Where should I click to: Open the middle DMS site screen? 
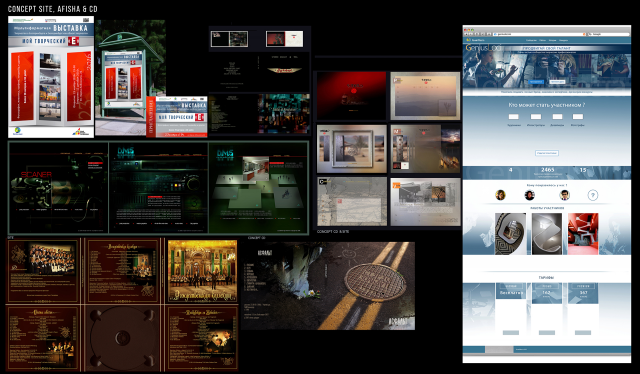click(x=158, y=188)
